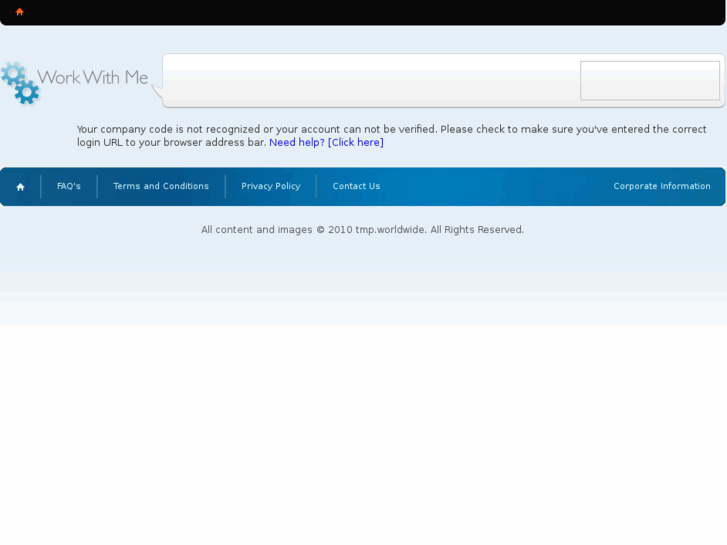This screenshot has height=545, width=727.
Task: Go to Contact Us
Action: (x=356, y=186)
